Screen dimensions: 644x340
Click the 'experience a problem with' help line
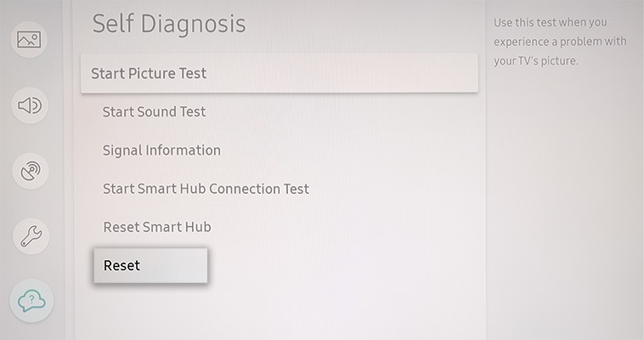(x=560, y=42)
